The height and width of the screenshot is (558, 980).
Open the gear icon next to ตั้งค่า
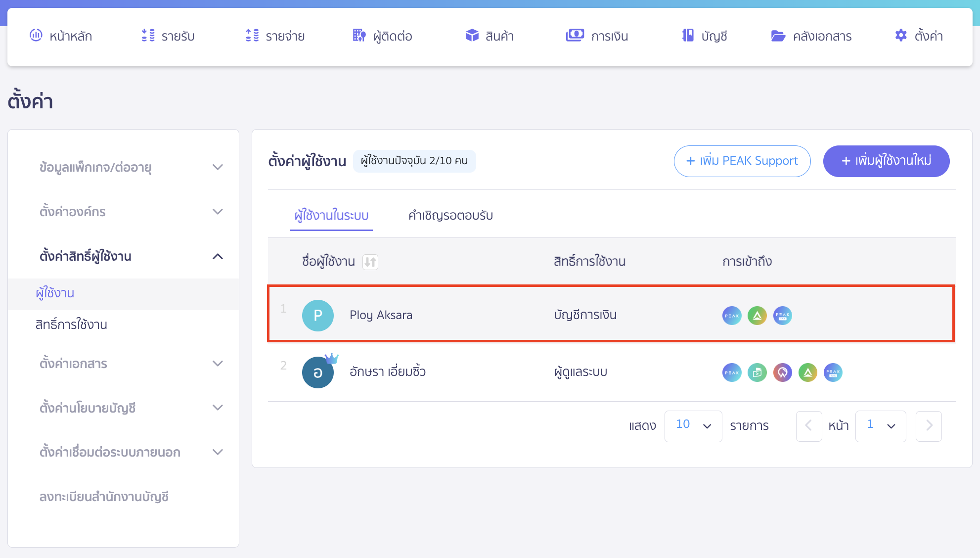click(900, 35)
